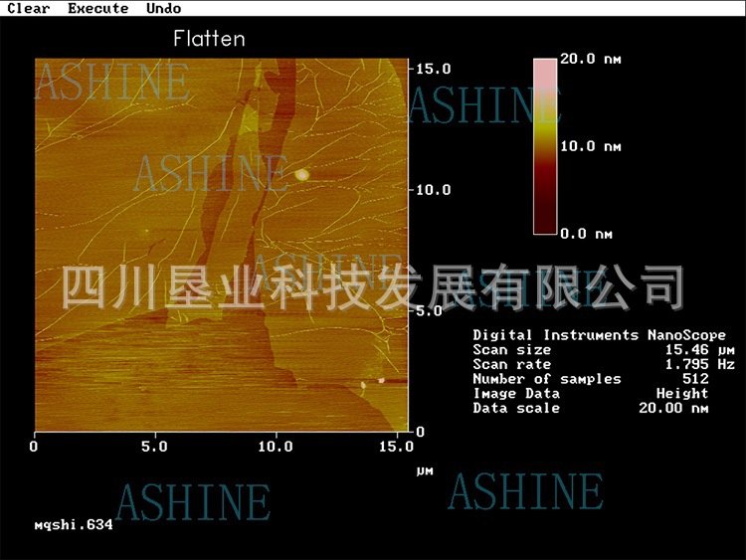Click the large bright particle in the scan
The height and width of the screenshot is (560, 746).
tap(301, 175)
